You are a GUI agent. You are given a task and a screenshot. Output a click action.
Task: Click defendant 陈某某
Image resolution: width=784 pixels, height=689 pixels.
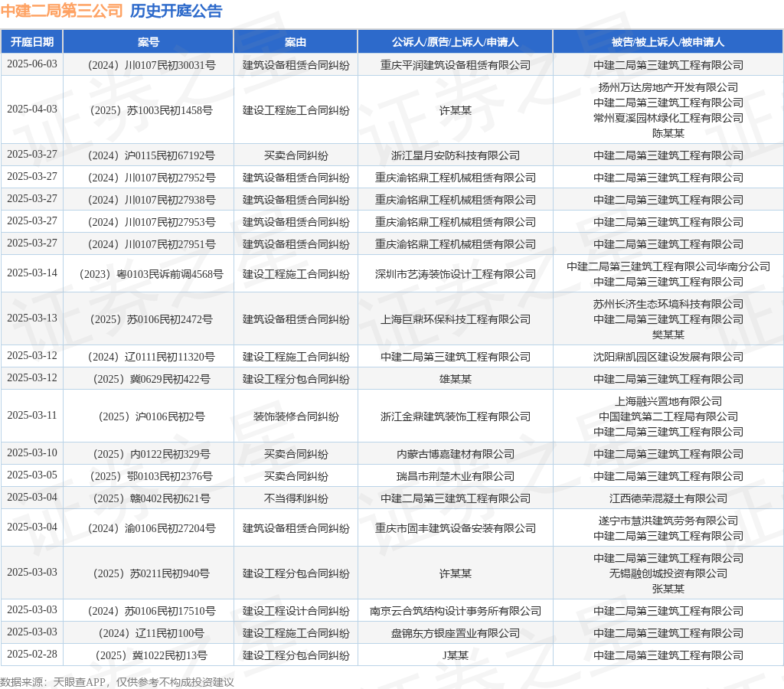(668, 133)
